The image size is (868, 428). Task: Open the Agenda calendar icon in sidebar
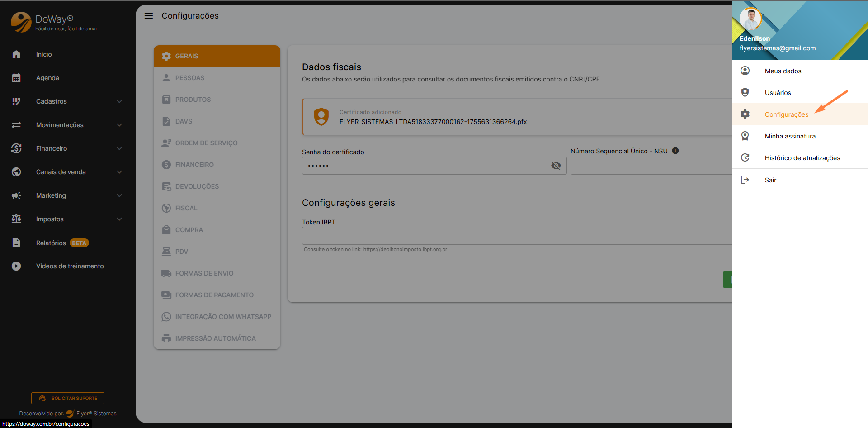click(x=16, y=78)
